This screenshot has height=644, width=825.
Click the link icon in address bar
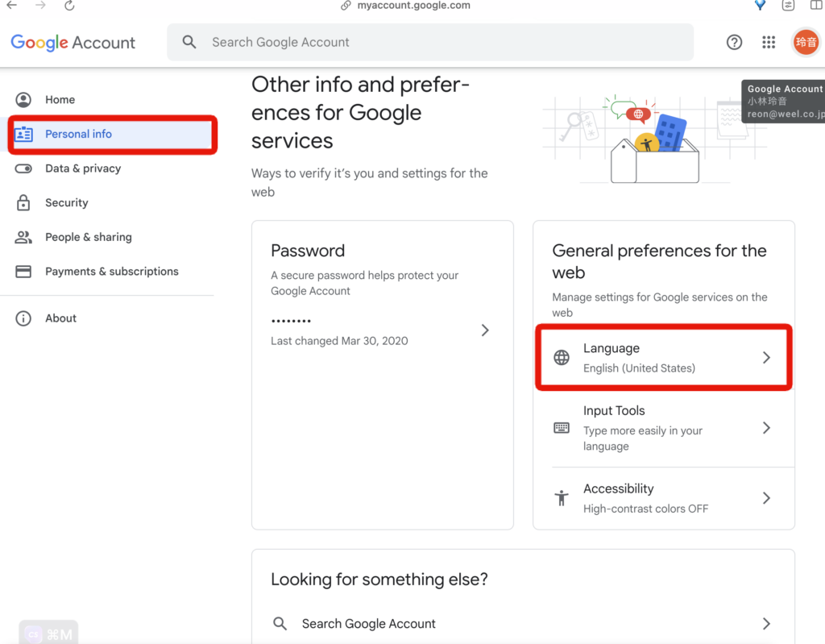[x=346, y=6]
